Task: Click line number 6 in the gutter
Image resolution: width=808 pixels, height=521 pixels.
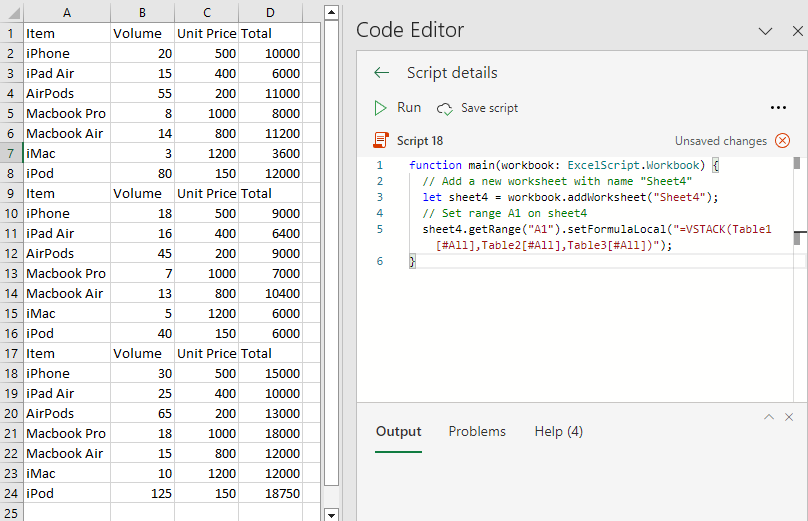Action: (380, 261)
